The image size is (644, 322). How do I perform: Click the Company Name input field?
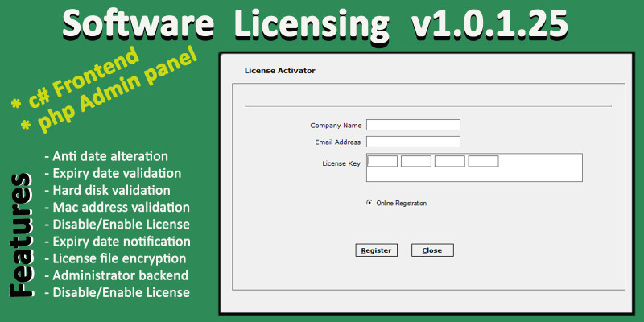pos(413,125)
